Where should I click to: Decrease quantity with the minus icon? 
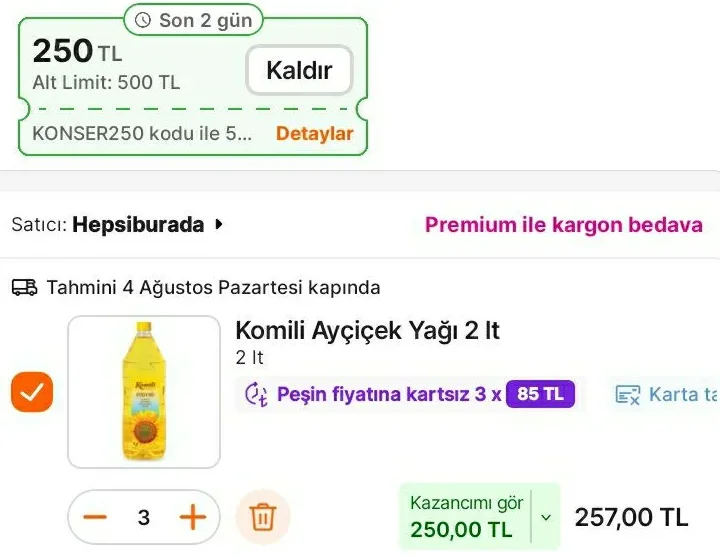click(95, 517)
